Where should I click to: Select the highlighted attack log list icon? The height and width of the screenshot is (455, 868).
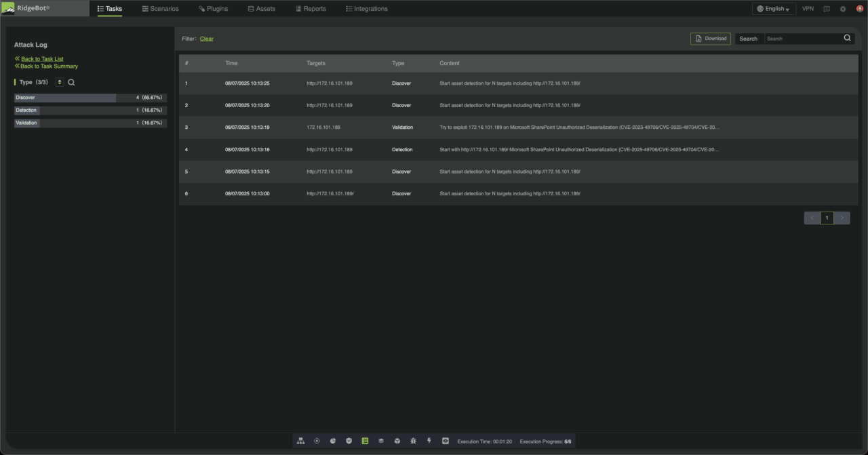(x=365, y=441)
